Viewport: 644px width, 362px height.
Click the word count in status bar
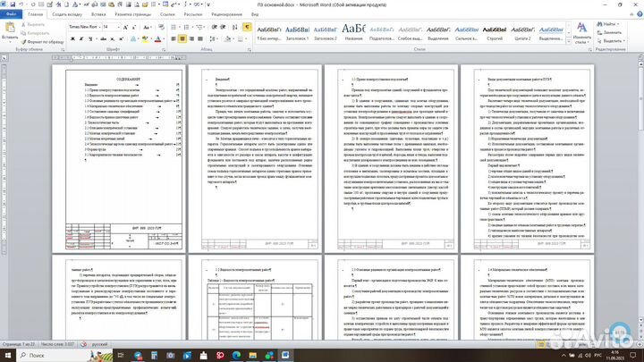pyautogui.click(x=57, y=344)
